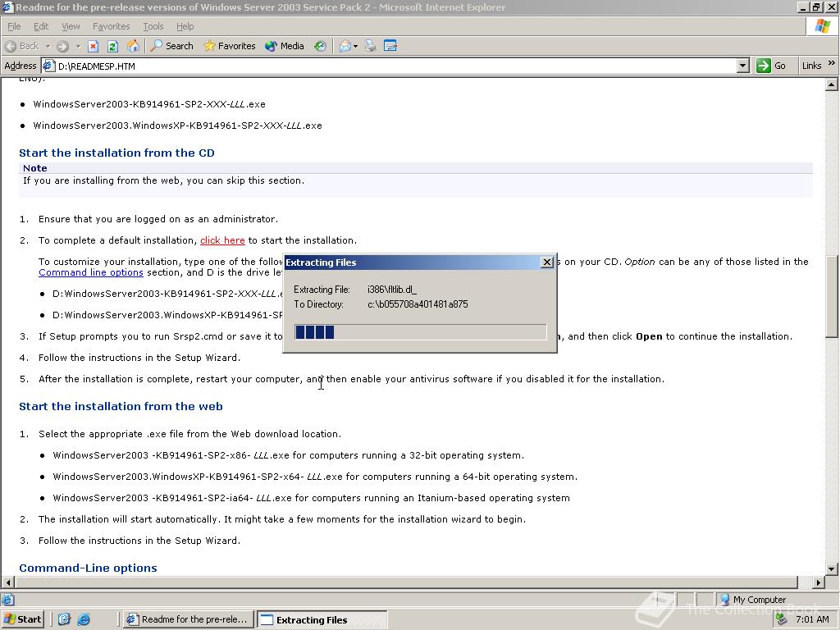Expand the Mail dropdown arrow
Screen dimensions: 840x630
point(355,46)
